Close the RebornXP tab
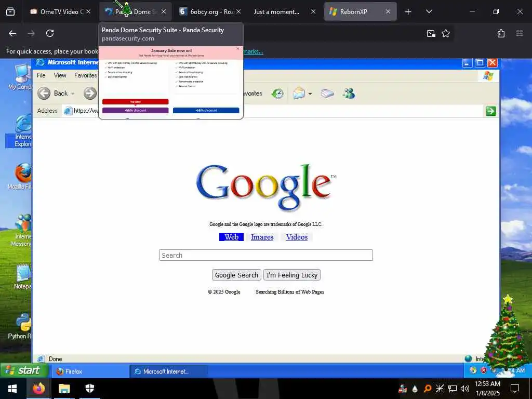Screen dimensions: 532x399 pyautogui.click(x=388, y=11)
